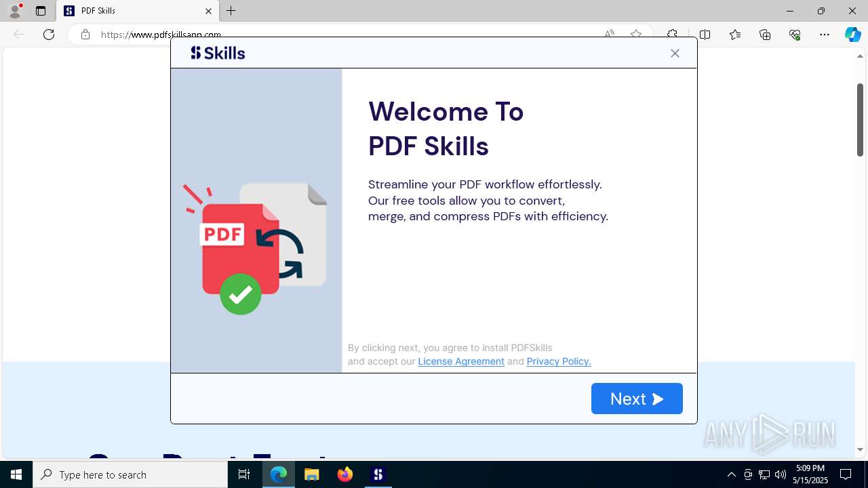Click the taskbar search box
Screen dimensions: 868x488
click(130, 474)
